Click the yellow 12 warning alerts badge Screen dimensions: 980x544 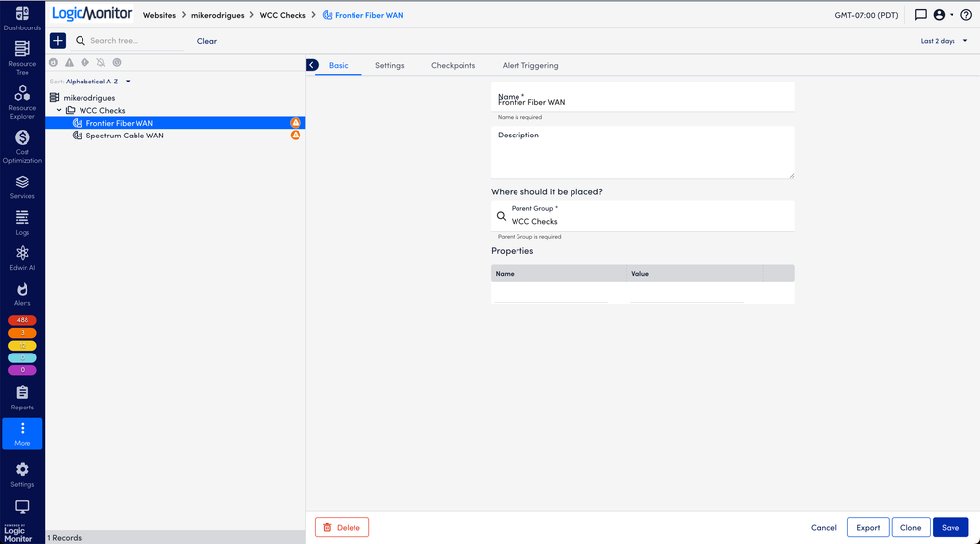coord(22,346)
